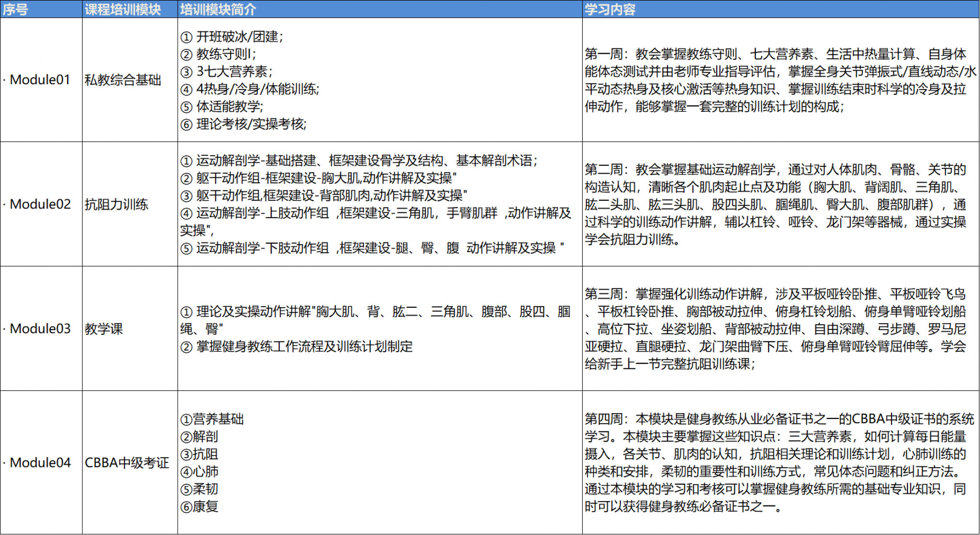Select the 序号 column header
Viewport: 980px width, 535px height.
41,9
